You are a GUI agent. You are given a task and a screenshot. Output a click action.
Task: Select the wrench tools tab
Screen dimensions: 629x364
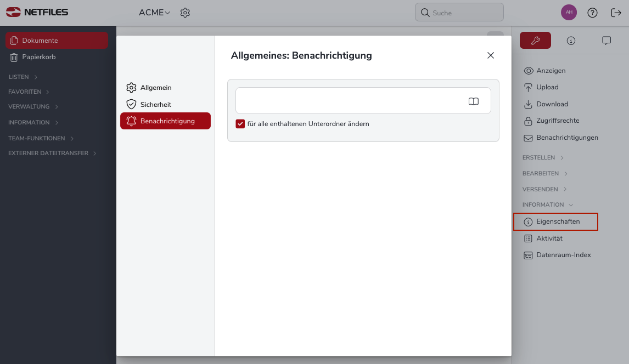(x=535, y=41)
